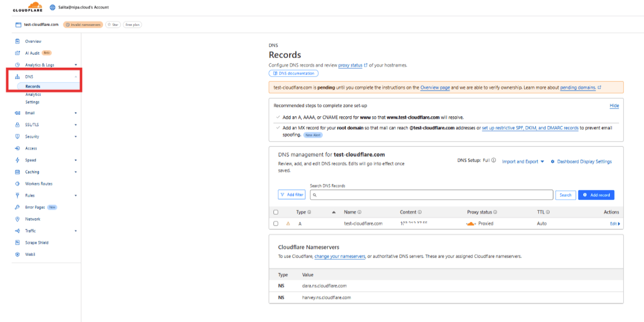This screenshot has height=322, width=644.
Task: Click the SSL/TLS lock icon
Action: (x=17, y=125)
